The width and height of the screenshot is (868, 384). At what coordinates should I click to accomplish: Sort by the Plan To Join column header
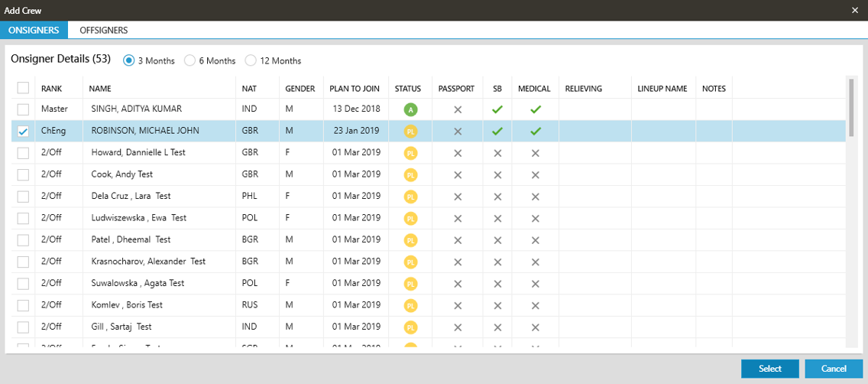(355, 89)
